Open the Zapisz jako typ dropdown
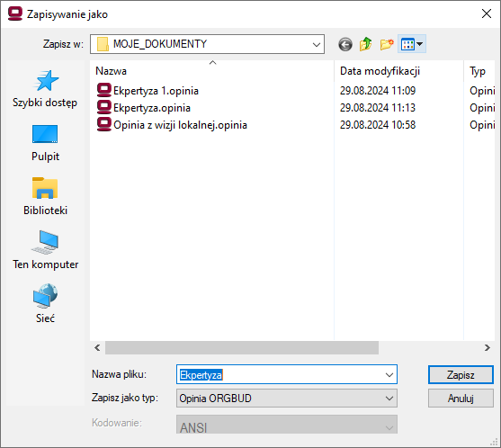This screenshot has height=448, width=501. (x=287, y=399)
